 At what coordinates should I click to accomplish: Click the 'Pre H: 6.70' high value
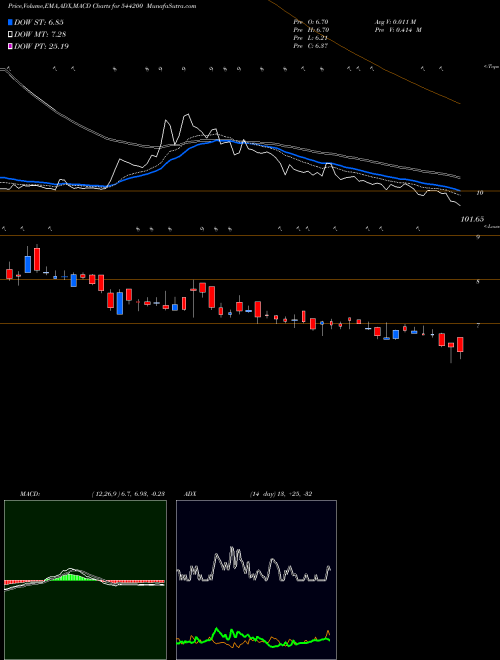click(x=311, y=30)
